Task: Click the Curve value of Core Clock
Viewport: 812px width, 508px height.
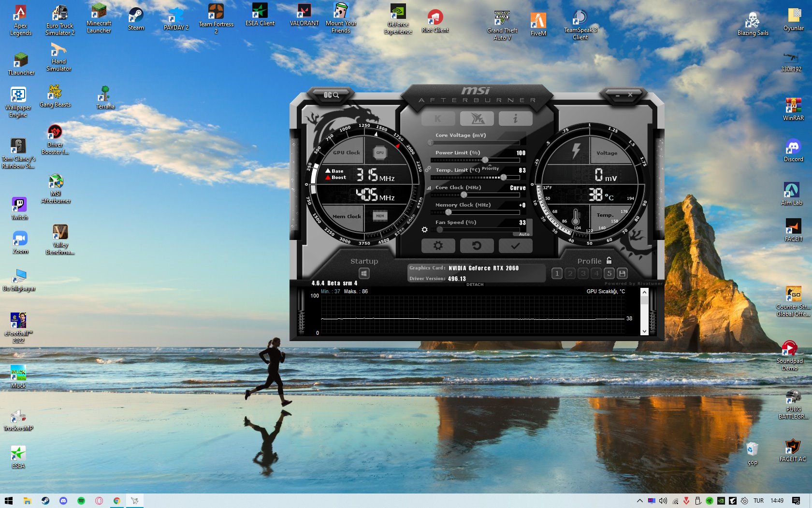Action: click(518, 188)
